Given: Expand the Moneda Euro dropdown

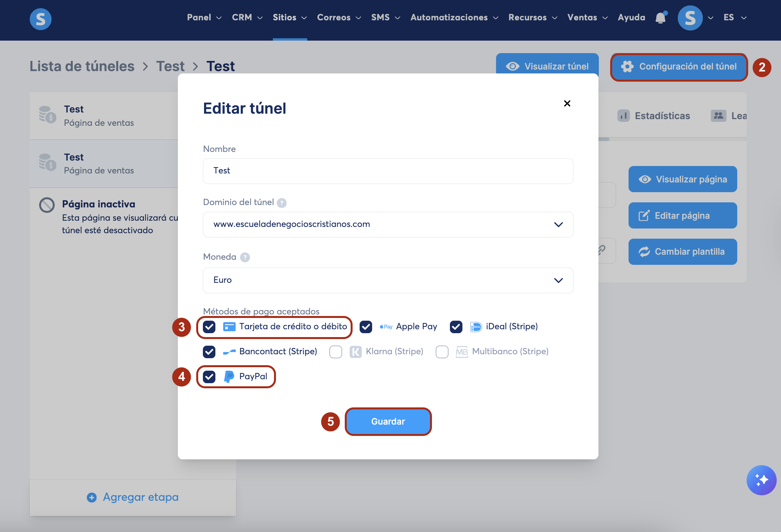Looking at the screenshot, I should click(388, 280).
